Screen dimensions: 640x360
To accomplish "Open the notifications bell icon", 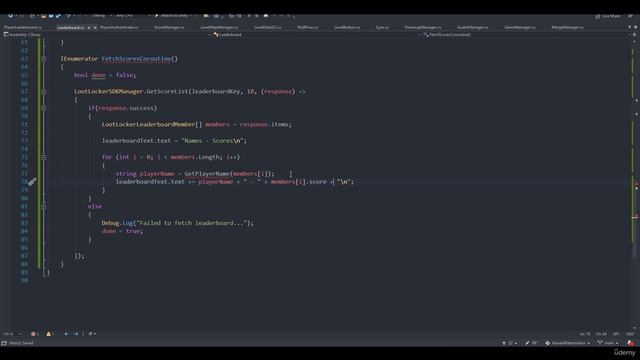I will [x=631, y=343].
